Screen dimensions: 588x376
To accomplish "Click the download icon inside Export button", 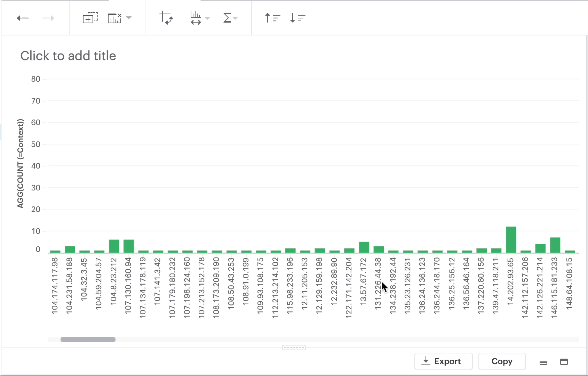I will point(426,361).
